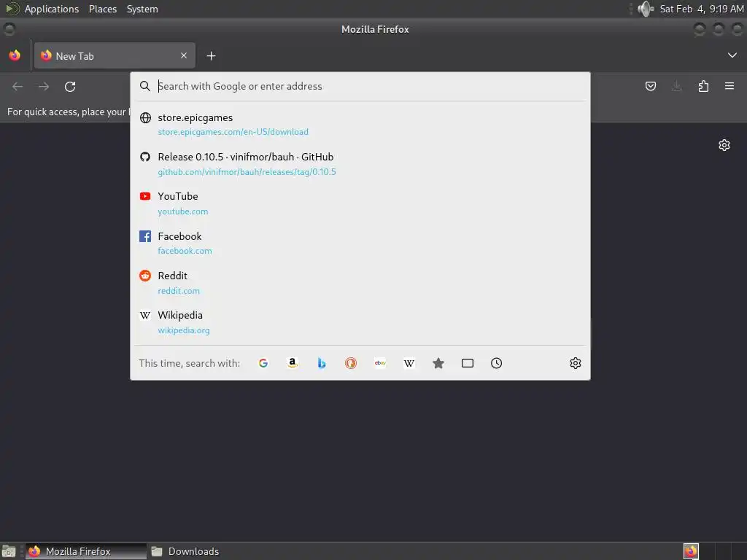Click the date and time clock
The image size is (747, 560).
(701, 9)
